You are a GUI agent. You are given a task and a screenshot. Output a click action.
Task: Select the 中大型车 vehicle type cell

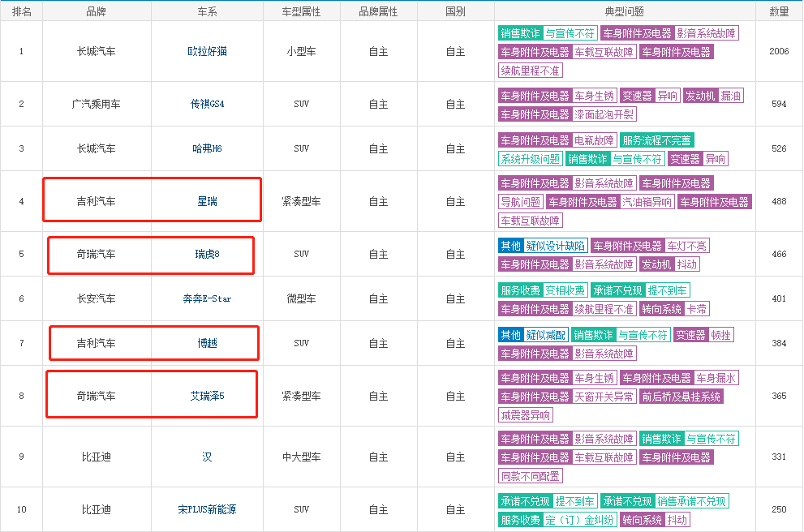click(x=302, y=457)
